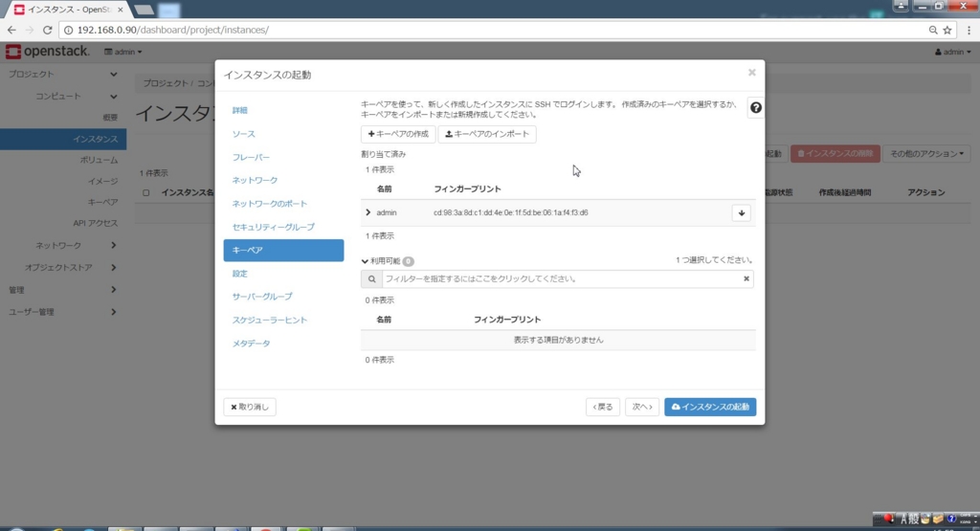Open the サーバーグループ step

coord(262,297)
